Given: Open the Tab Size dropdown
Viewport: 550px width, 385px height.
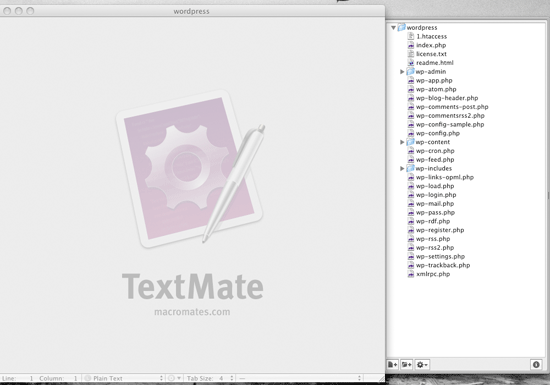Looking at the screenshot, I should (x=210, y=378).
